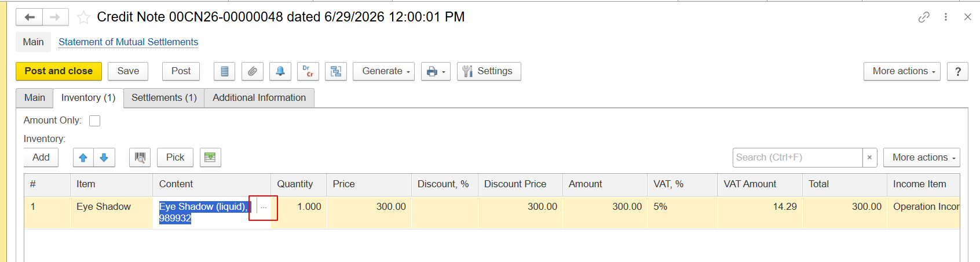The height and width of the screenshot is (262, 980).
Task: Click the inventory Search field
Action: click(x=798, y=158)
